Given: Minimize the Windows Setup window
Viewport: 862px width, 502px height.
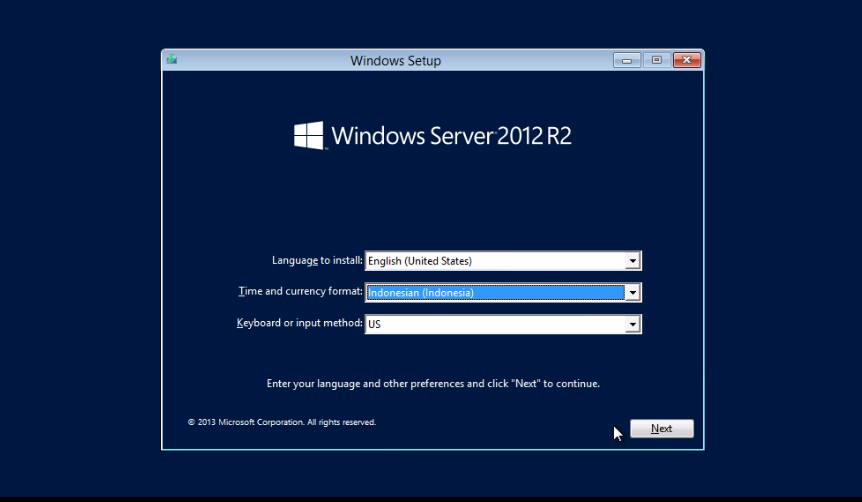Looking at the screenshot, I should coord(627,60).
